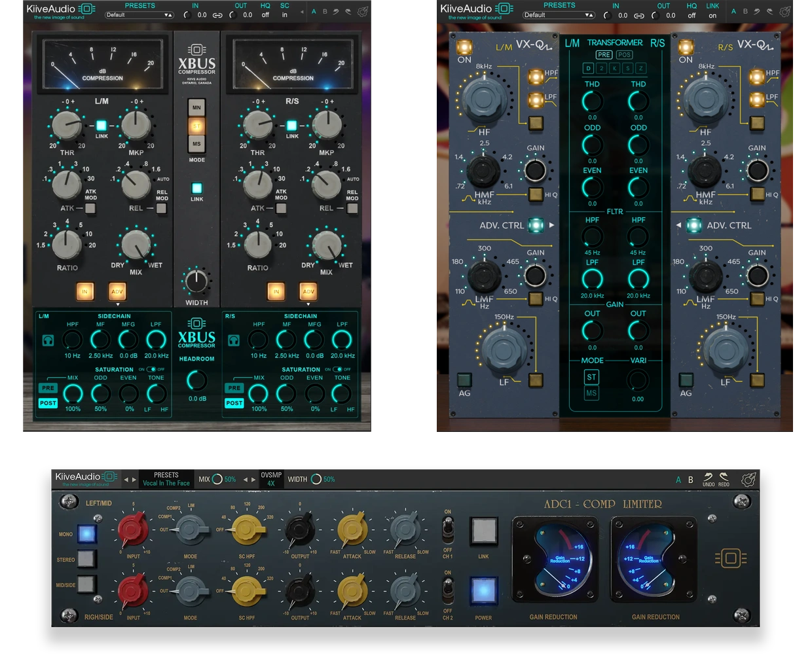The image size is (812, 661).
Task: Click the gold Kiive logo on ADC1 faceplate
Action: coord(731,558)
